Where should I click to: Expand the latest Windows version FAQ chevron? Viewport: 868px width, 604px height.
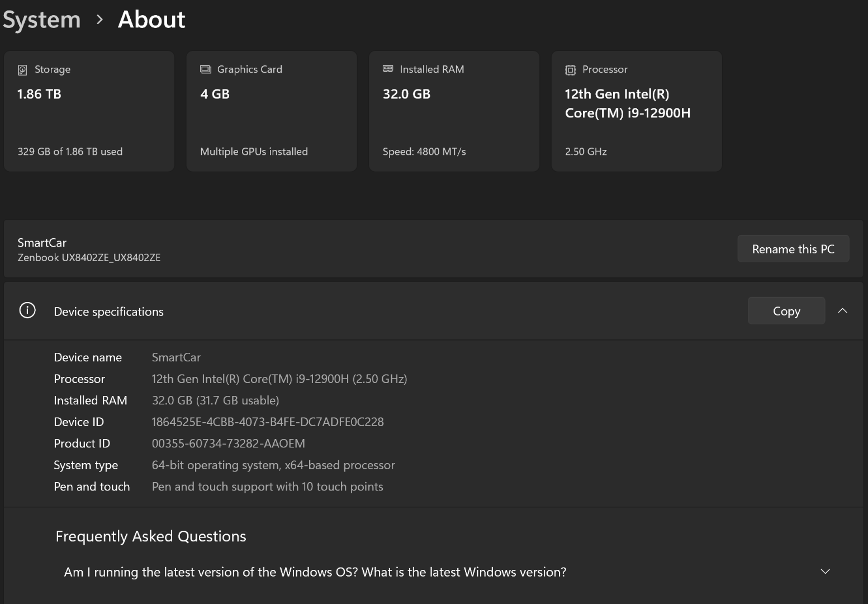point(825,572)
